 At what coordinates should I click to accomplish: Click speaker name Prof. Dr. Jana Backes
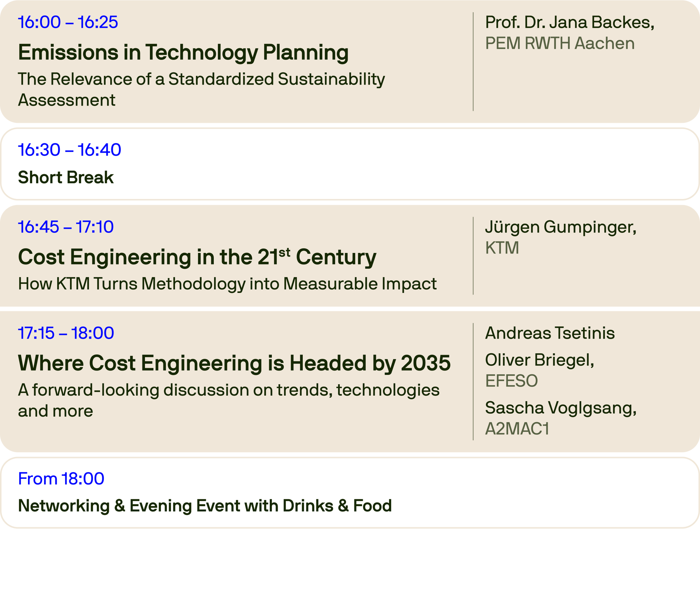pyautogui.click(x=569, y=22)
